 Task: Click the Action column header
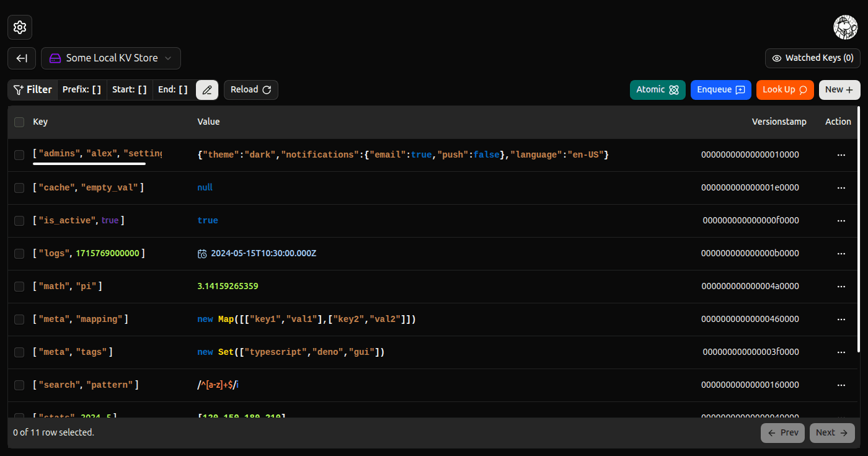838,122
